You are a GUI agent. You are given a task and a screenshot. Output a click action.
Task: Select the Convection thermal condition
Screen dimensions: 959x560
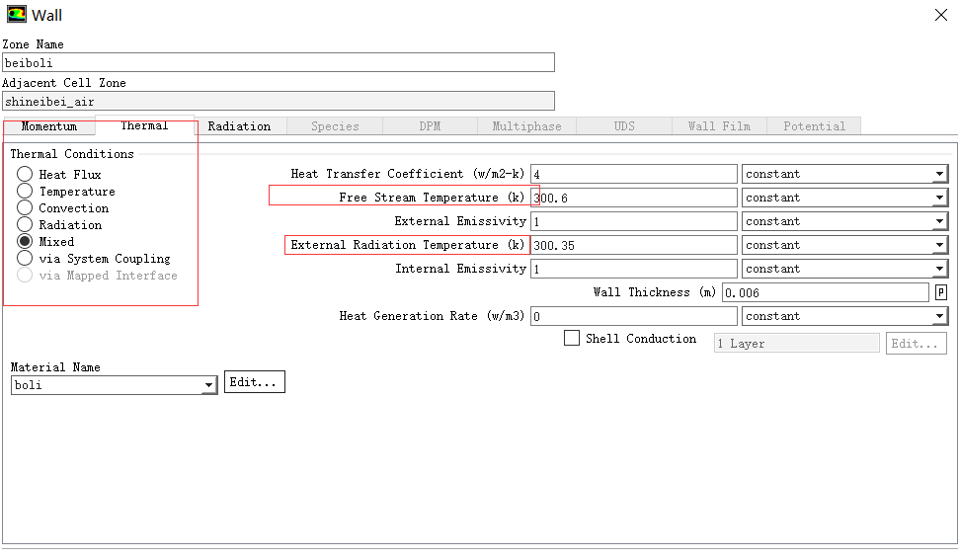(x=25, y=208)
